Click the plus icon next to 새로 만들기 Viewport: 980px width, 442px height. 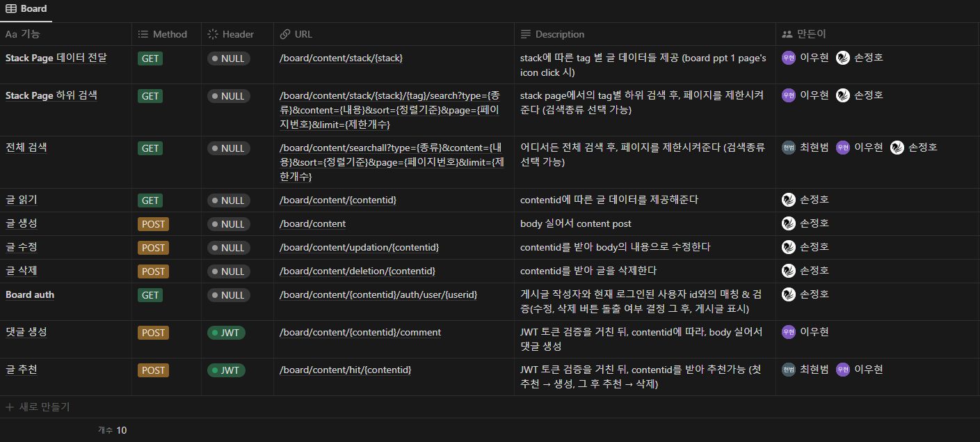[10, 407]
